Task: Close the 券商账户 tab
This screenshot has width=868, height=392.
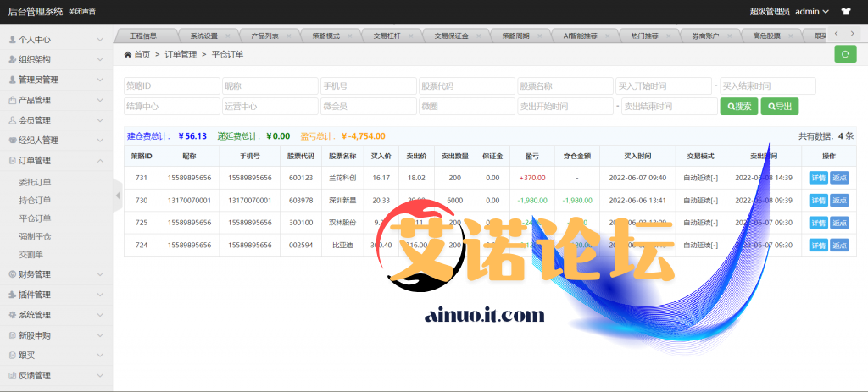Action: [730, 36]
